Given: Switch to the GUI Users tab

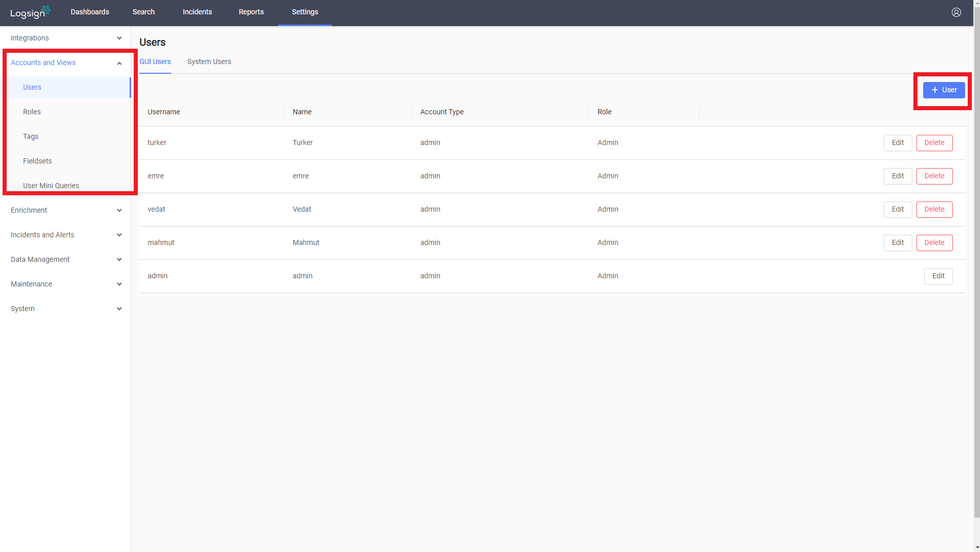Looking at the screenshot, I should [x=155, y=62].
